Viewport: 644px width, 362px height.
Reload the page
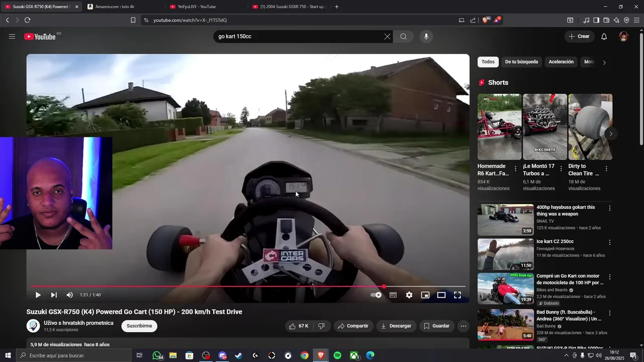27,20
